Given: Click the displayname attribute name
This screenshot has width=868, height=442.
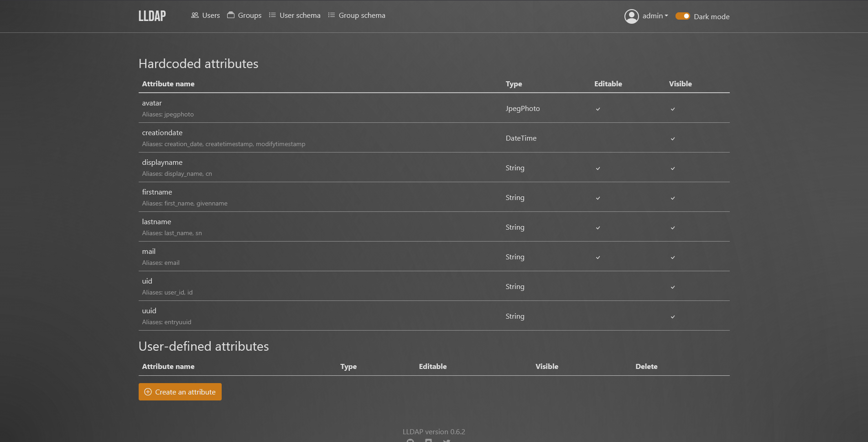Looking at the screenshot, I should point(162,162).
